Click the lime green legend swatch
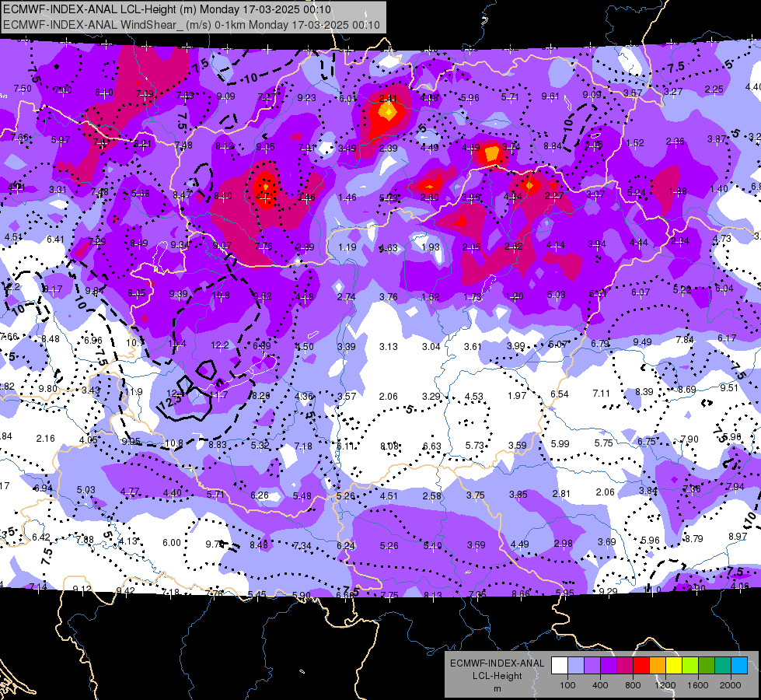 [x=690, y=666]
